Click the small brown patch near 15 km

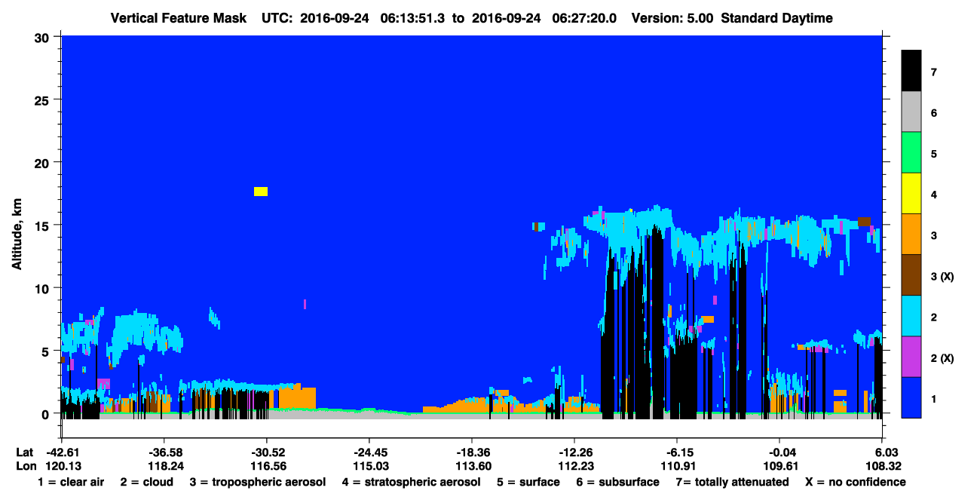point(865,222)
